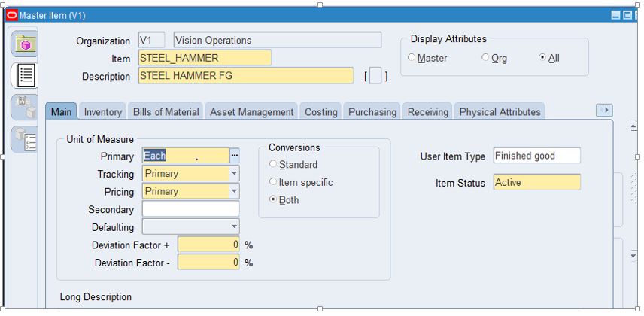644x316 pixels.
Task: Choose the Org display attributes option
Action: click(x=485, y=57)
